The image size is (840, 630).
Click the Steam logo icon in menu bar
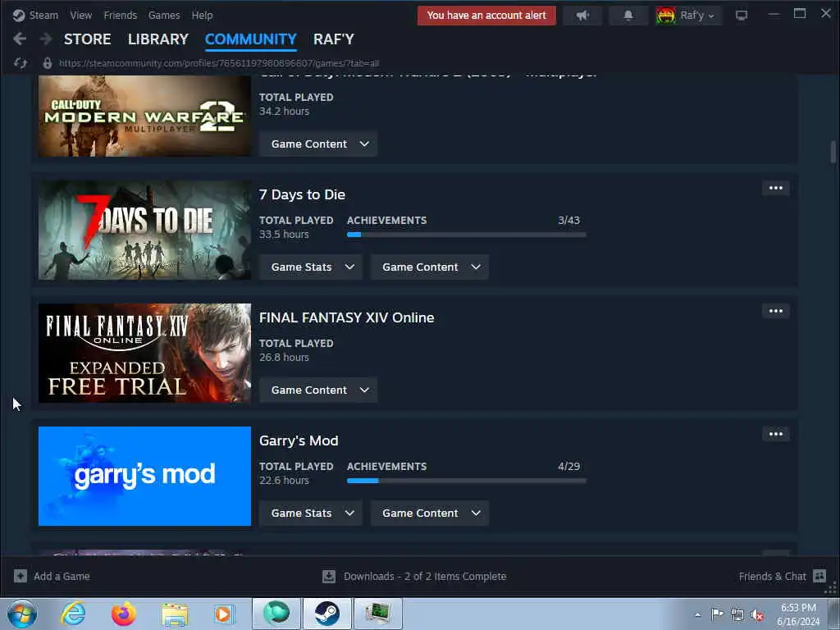pyautogui.click(x=19, y=15)
